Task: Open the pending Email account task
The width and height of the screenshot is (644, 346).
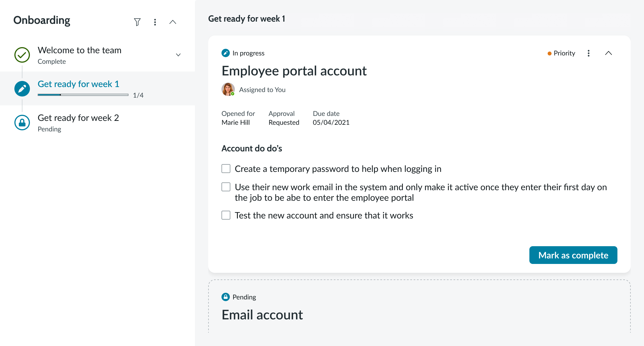Action: tap(262, 315)
